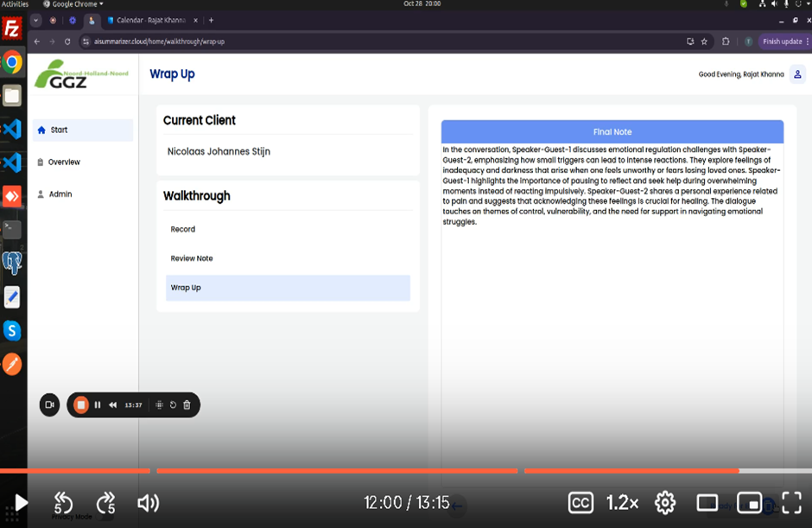812x528 pixels.
Task: Open video settings gear
Action: click(664, 503)
